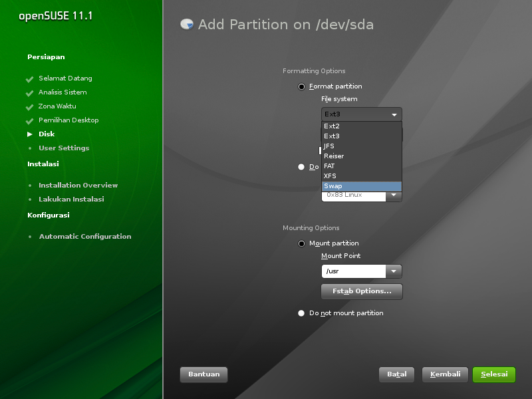Pick Ext2 from file system list
Screen dimensions: 532x399
361,126
